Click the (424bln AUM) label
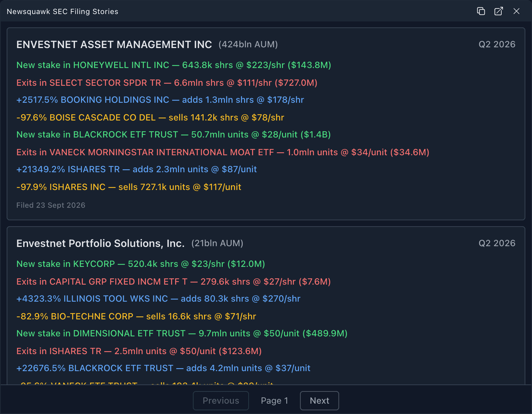 click(248, 44)
